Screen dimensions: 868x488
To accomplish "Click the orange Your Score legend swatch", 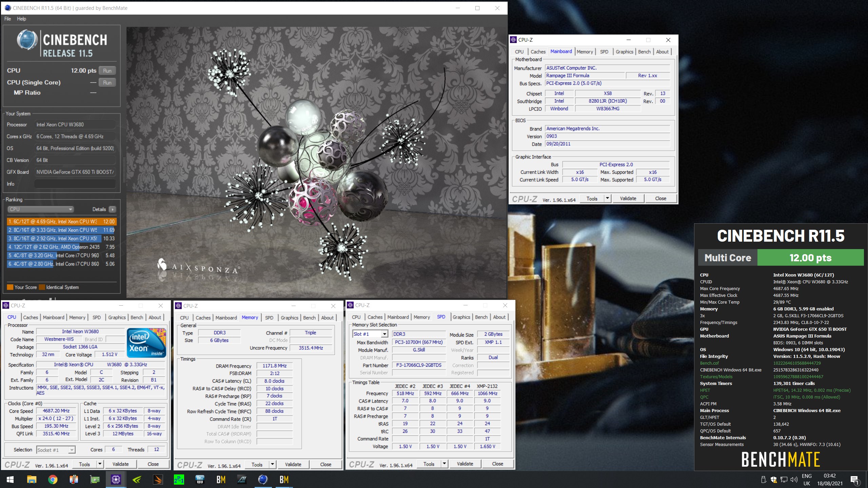I will click(x=10, y=287).
